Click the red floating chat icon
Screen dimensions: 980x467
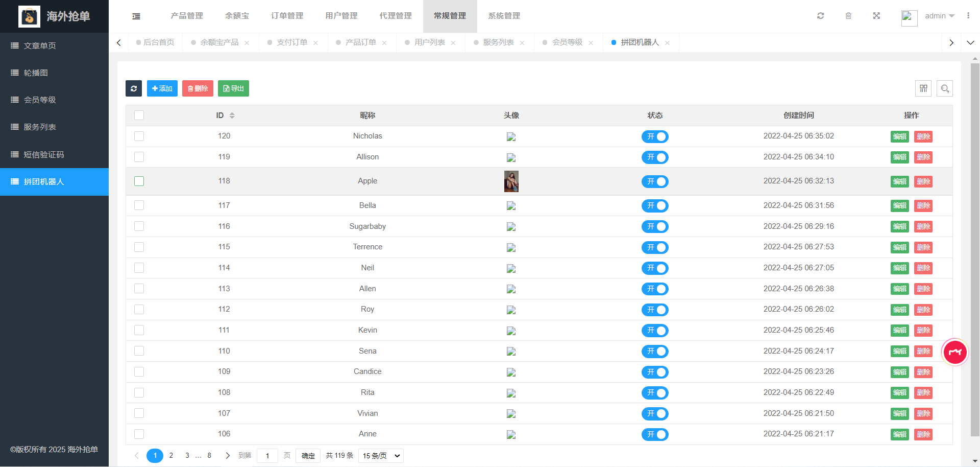(x=954, y=352)
